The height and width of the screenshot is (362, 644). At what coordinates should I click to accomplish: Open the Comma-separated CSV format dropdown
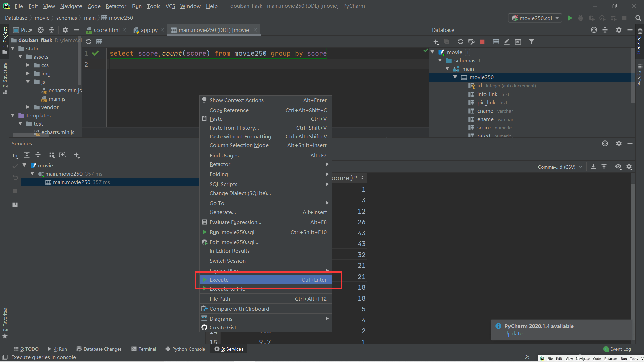(559, 167)
